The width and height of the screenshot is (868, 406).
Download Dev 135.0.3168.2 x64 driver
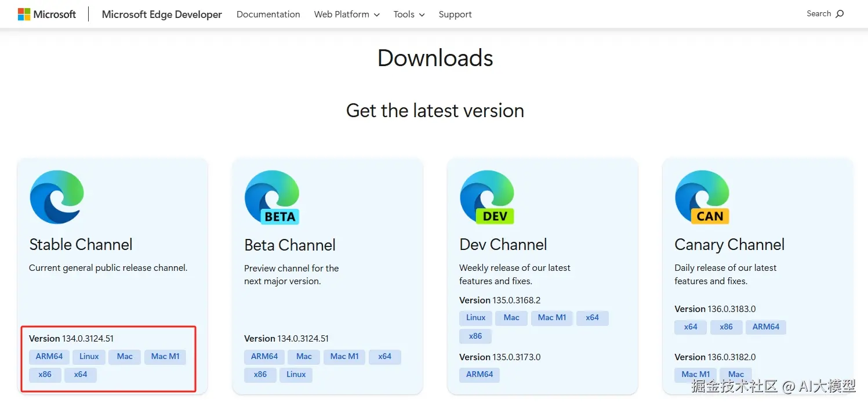click(592, 318)
